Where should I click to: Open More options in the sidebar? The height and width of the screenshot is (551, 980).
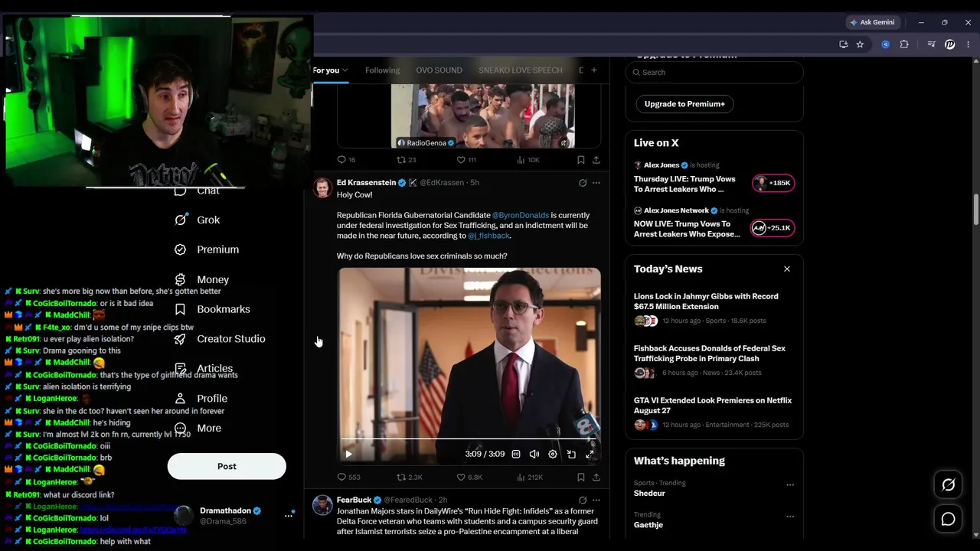(x=198, y=428)
